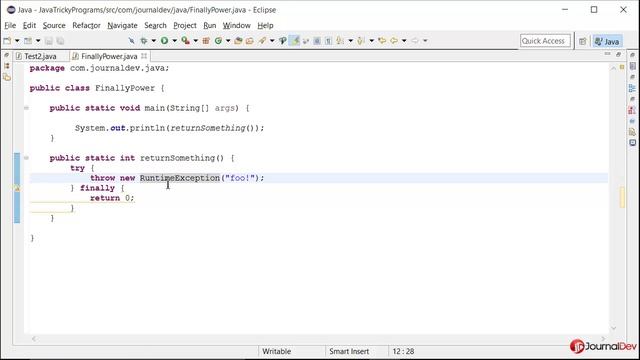640x360 pixels.
Task: Open the New wizard dropdown arrow
Action: coord(17,41)
